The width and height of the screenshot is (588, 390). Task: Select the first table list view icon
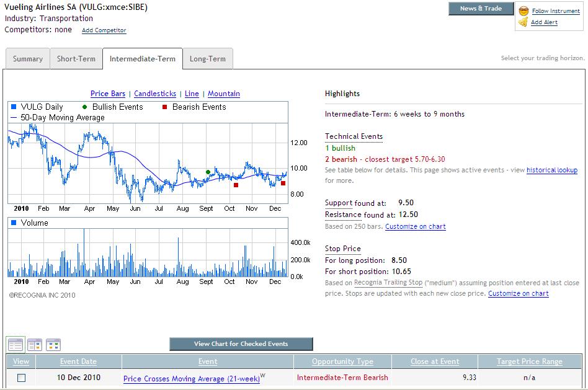pos(16,345)
